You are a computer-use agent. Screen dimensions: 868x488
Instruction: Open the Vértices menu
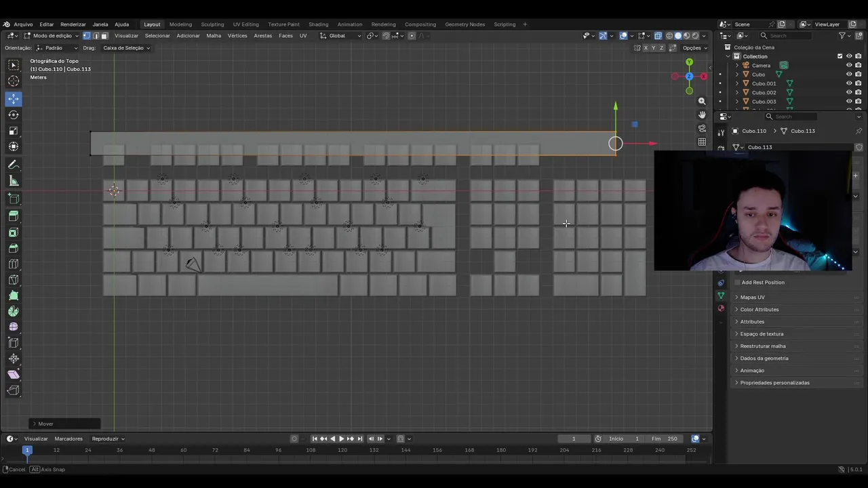click(237, 36)
